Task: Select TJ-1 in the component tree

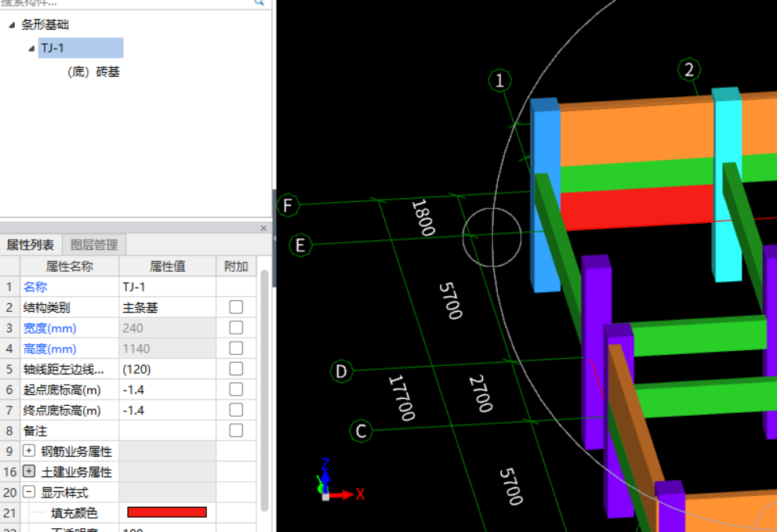Action: coord(80,48)
